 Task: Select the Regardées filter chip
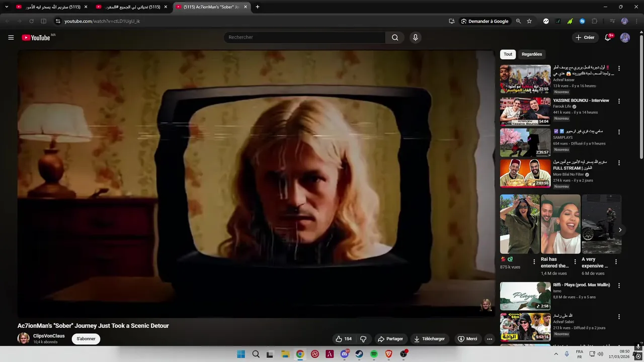click(532, 54)
